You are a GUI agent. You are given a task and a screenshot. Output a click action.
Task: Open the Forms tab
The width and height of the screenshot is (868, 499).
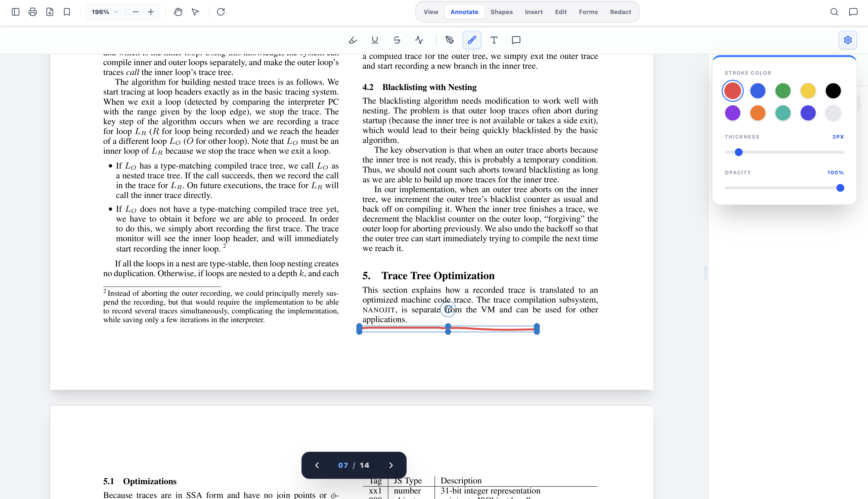(x=588, y=12)
